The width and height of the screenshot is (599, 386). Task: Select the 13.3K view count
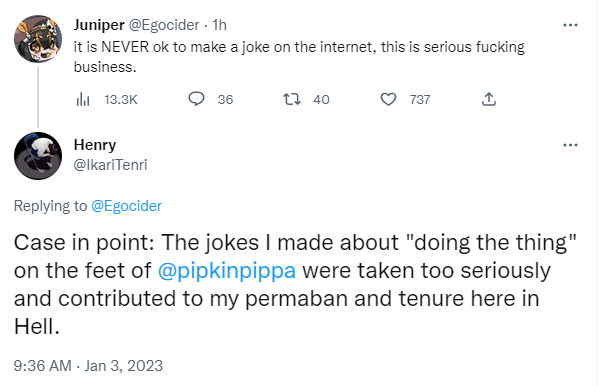(121, 99)
